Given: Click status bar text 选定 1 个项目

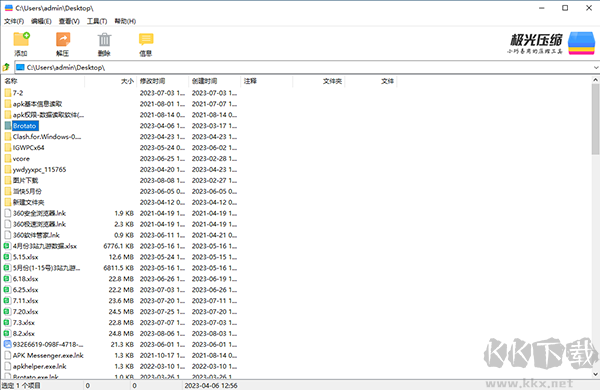Looking at the screenshot, I should (21, 385).
